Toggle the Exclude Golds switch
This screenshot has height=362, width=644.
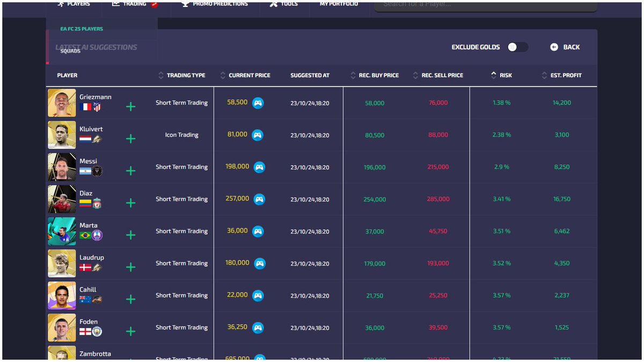pos(517,47)
